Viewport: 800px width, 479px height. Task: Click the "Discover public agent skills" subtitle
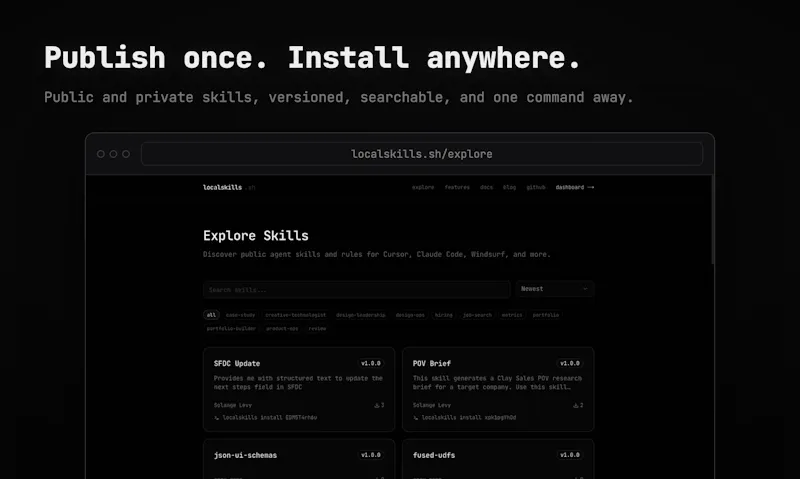377,254
